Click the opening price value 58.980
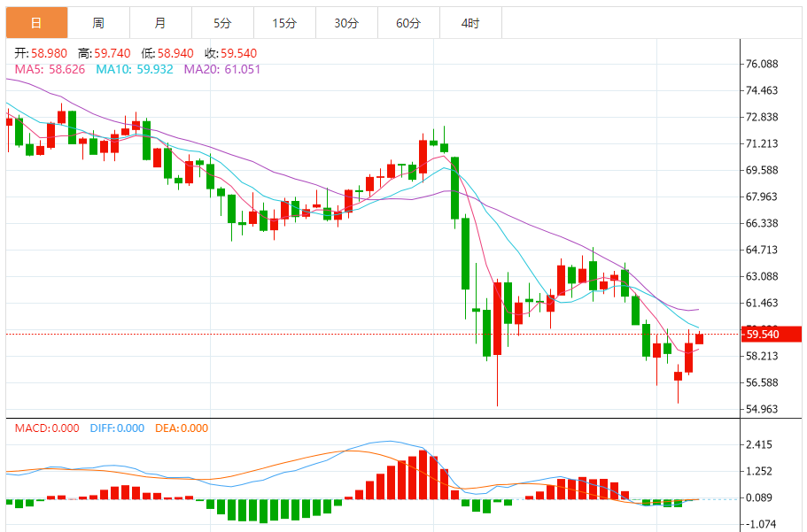This screenshot has height=532, width=807. [49, 53]
